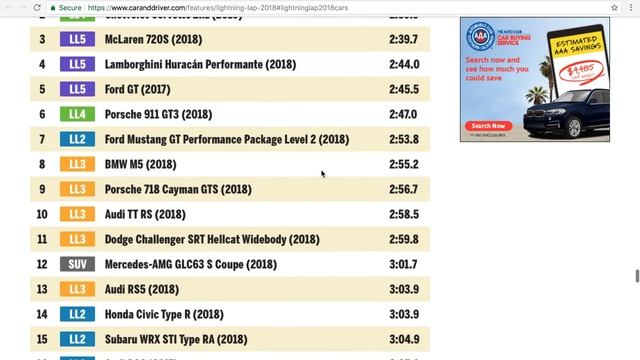The image size is (640, 360).
Task: Click the caranddriver.com address bar URL
Action: (x=218, y=7)
